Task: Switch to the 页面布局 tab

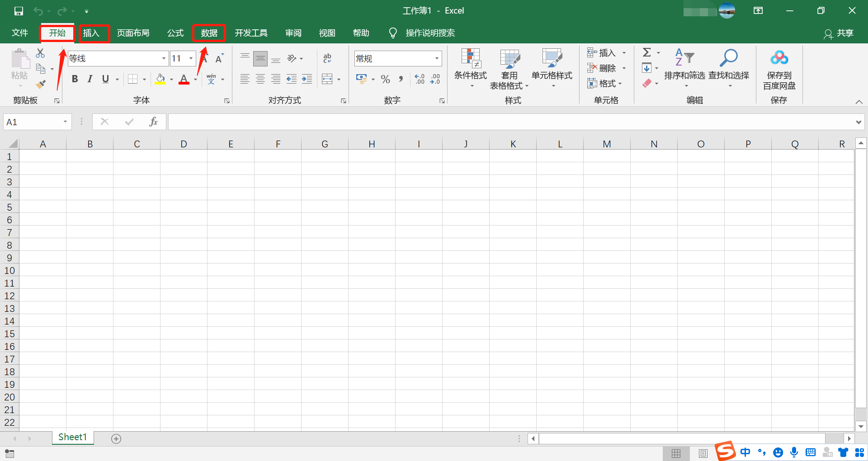Action: pos(133,33)
